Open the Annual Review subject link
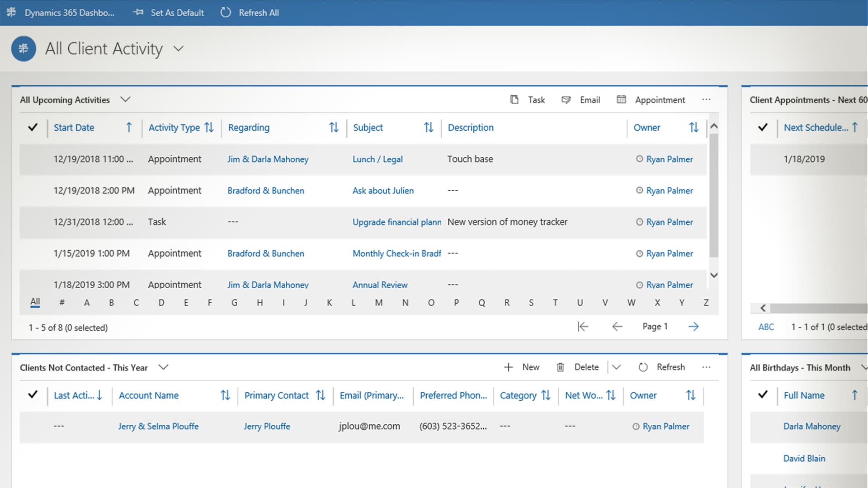868x488 pixels. (380, 285)
